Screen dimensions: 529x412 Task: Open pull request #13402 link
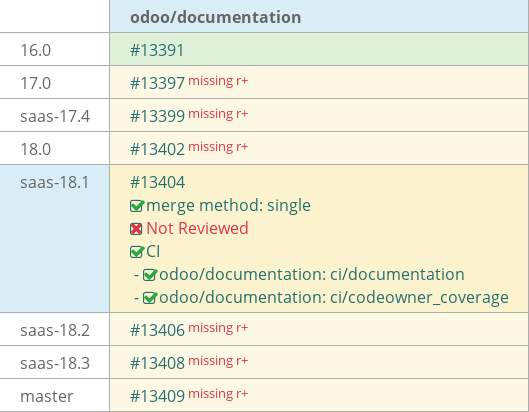tap(157, 149)
